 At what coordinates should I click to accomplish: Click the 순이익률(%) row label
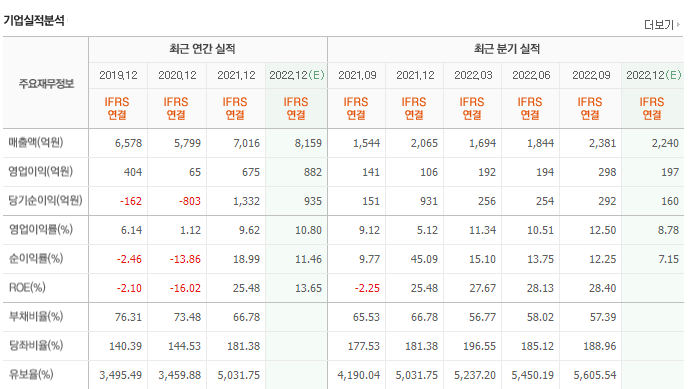pyautogui.click(x=36, y=259)
